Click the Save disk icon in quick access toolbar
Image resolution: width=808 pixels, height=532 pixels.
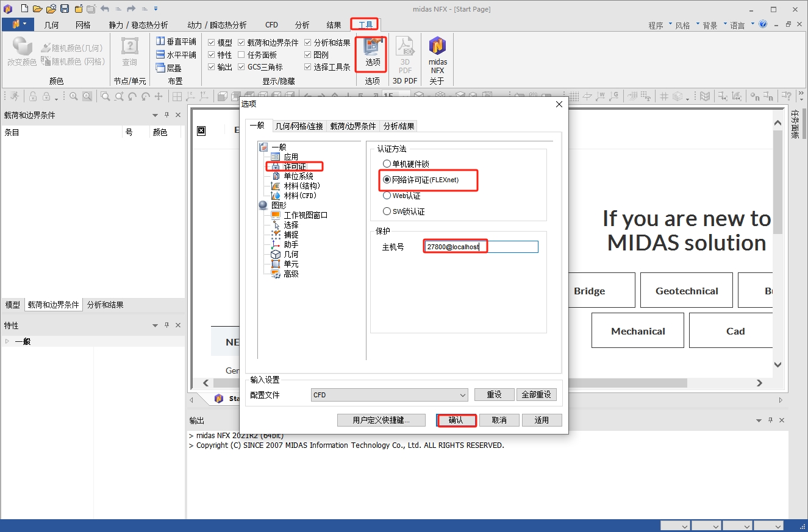pos(65,9)
